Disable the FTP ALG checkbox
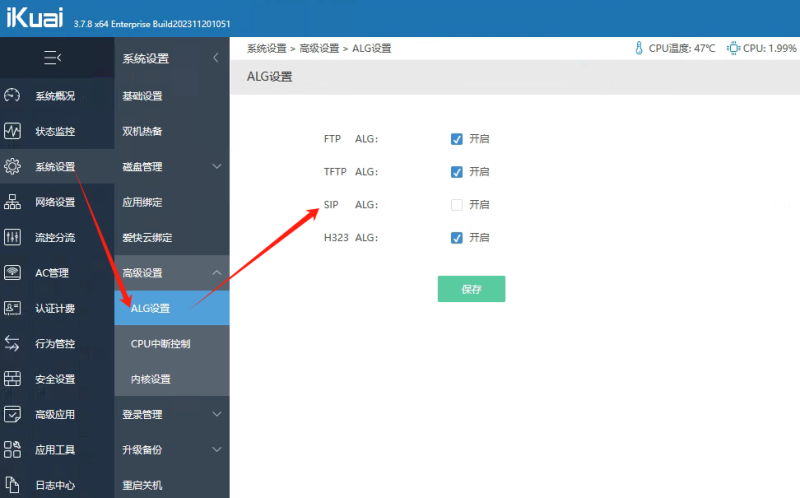800x498 pixels. click(x=457, y=139)
